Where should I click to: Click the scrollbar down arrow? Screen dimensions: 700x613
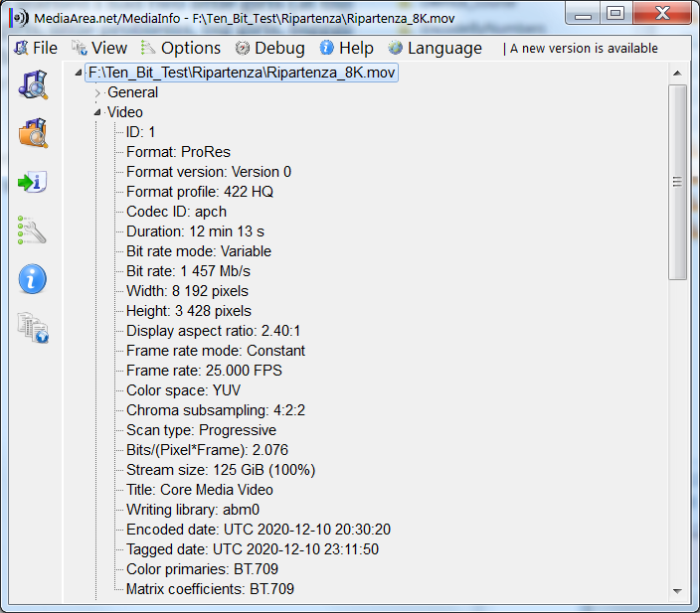click(x=677, y=591)
